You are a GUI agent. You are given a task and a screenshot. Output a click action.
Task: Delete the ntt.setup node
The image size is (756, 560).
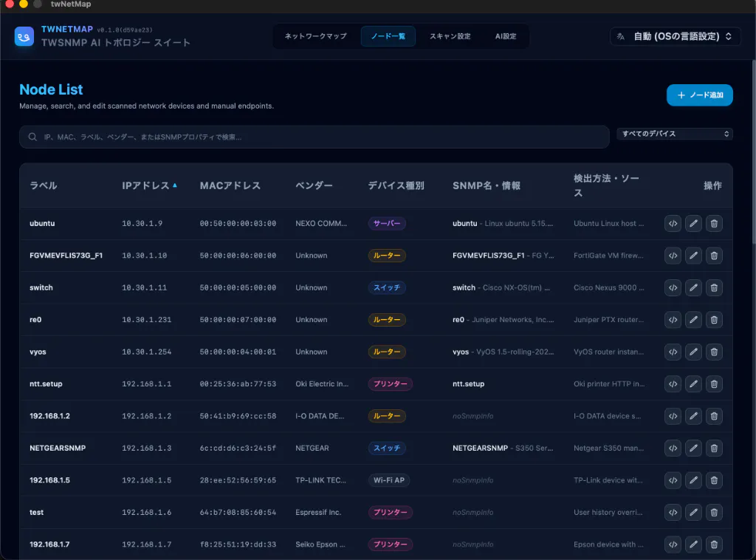coord(714,384)
